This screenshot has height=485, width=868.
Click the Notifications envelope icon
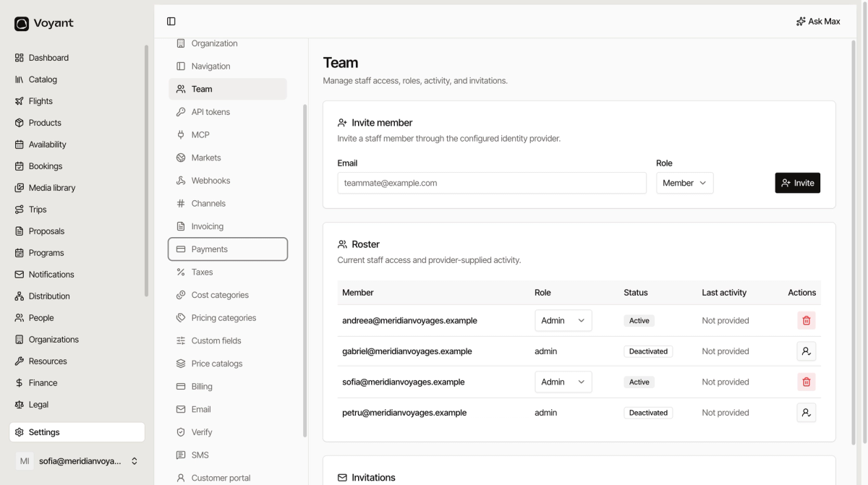(x=20, y=275)
